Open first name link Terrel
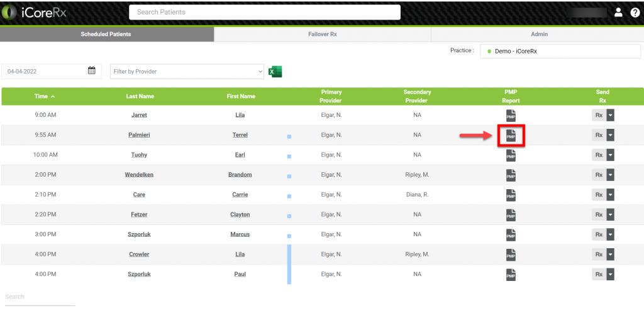The width and height of the screenshot is (644, 318). [x=240, y=135]
